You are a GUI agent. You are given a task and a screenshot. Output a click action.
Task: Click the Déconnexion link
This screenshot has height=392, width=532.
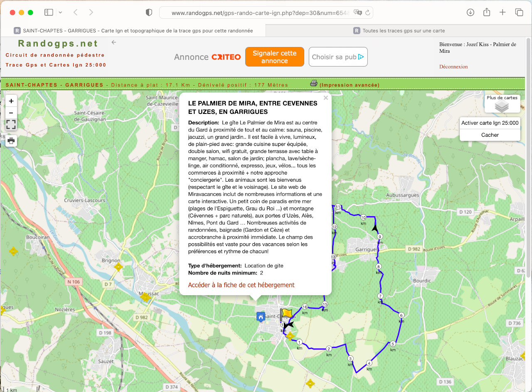click(x=453, y=67)
